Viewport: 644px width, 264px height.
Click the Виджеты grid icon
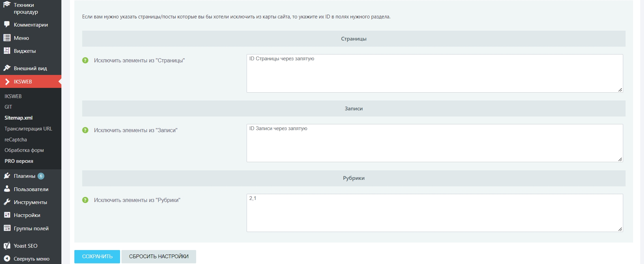[7, 51]
